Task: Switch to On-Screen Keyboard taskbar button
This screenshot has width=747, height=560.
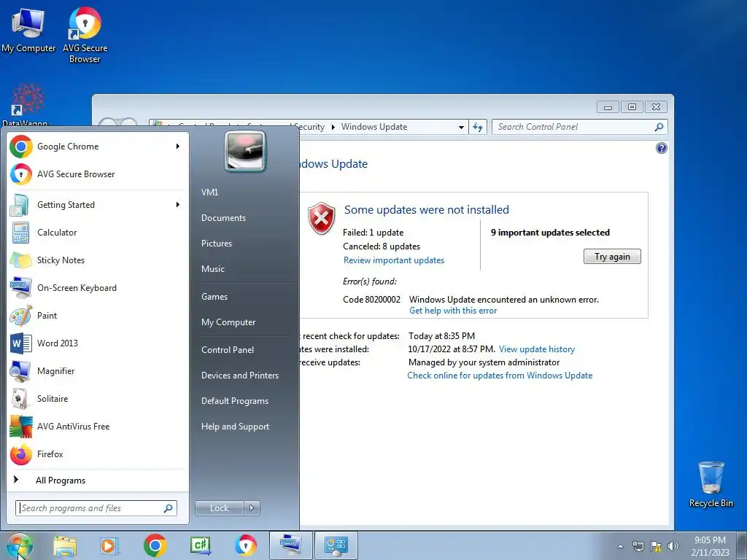Action: (290, 545)
